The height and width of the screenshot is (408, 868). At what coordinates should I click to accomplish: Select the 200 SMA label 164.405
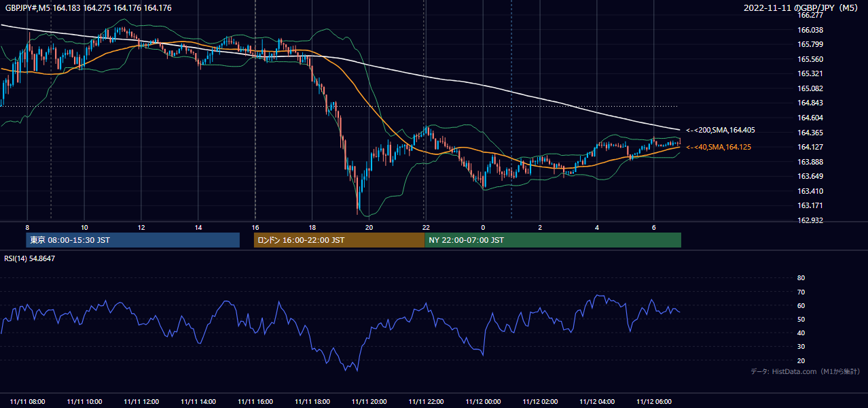721,130
